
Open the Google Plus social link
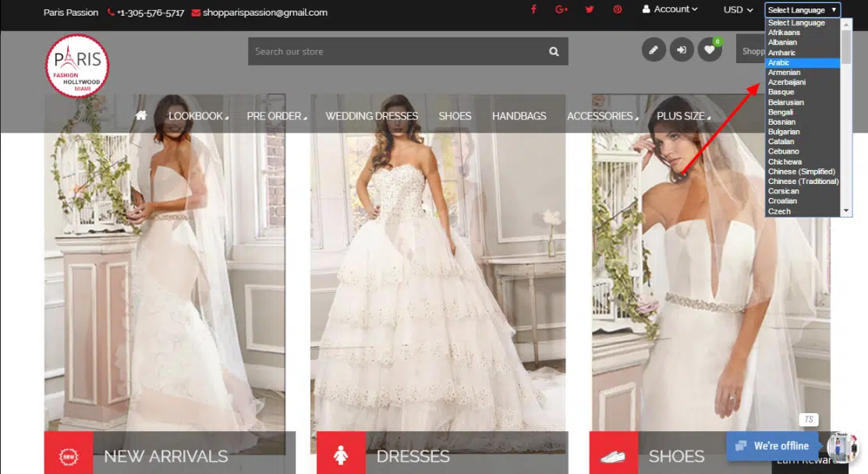coord(561,9)
